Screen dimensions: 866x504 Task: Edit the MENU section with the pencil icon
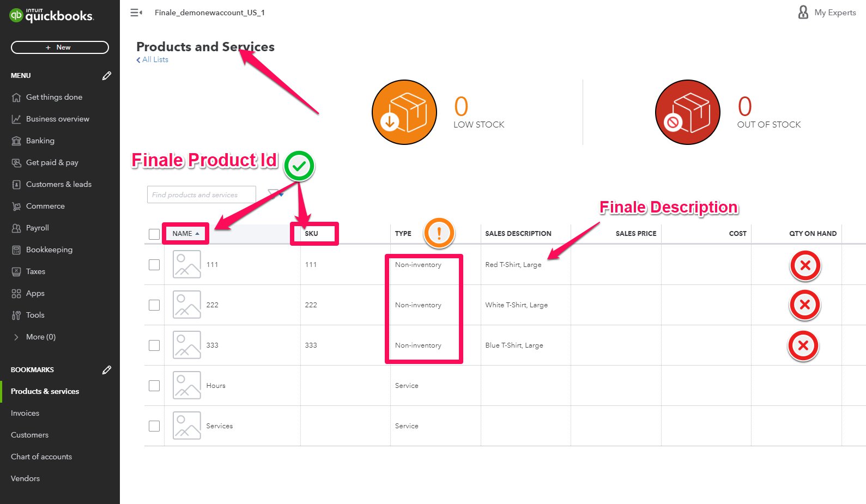(107, 76)
